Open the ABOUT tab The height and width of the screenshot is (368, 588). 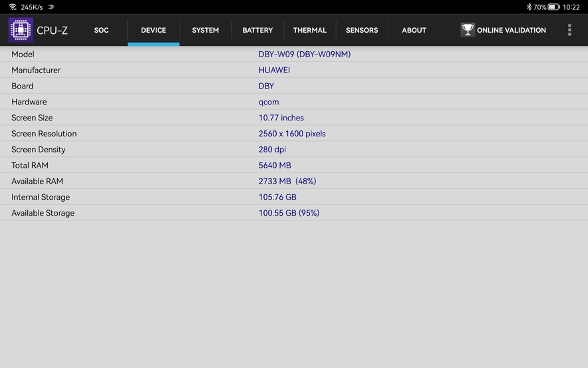pos(414,30)
